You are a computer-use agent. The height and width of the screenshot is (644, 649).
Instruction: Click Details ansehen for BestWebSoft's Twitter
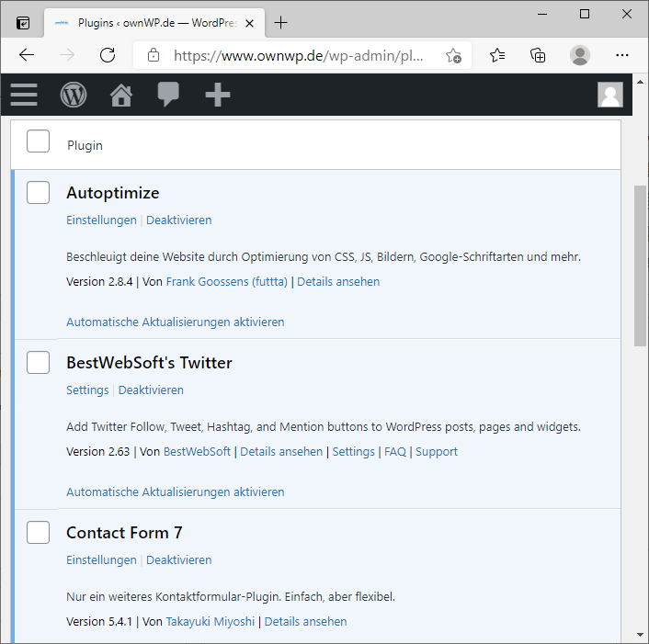point(281,452)
